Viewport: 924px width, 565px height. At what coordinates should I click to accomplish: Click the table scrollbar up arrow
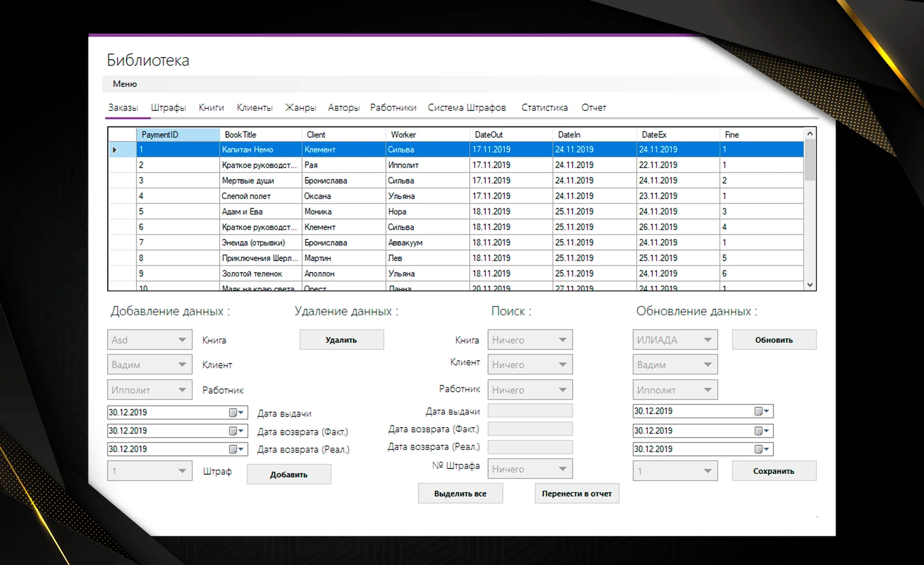[x=810, y=134]
